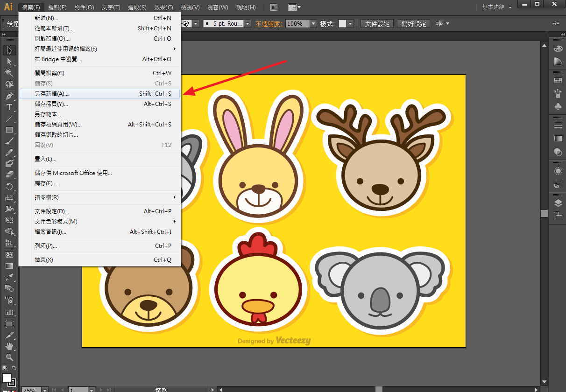Select the Pen tool

(x=9, y=96)
